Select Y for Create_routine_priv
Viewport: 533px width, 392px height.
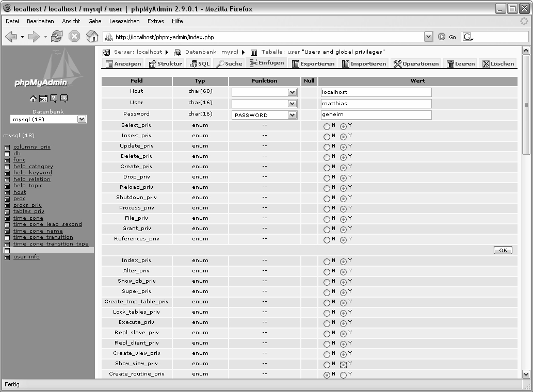click(343, 375)
